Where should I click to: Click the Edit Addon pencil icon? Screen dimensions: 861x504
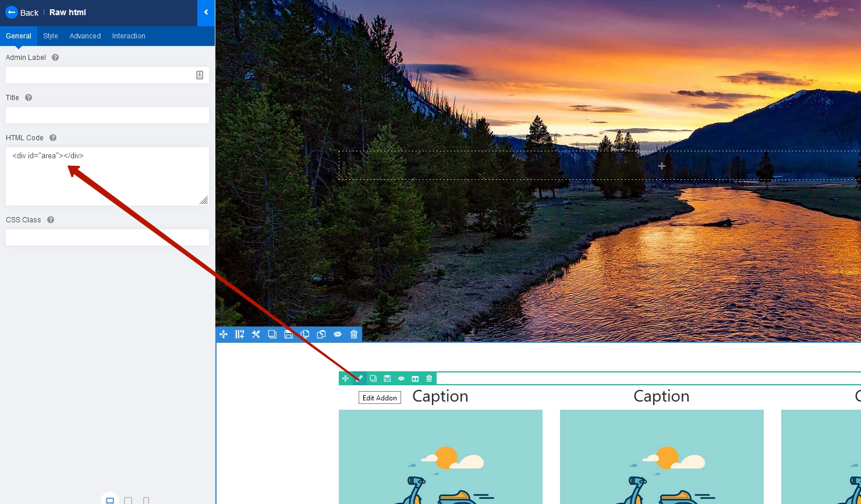pos(359,378)
